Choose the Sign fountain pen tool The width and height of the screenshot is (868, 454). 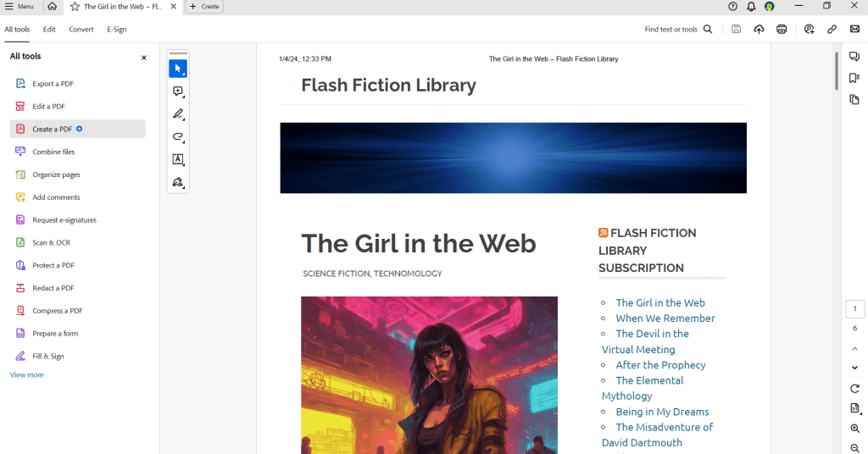click(178, 182)
